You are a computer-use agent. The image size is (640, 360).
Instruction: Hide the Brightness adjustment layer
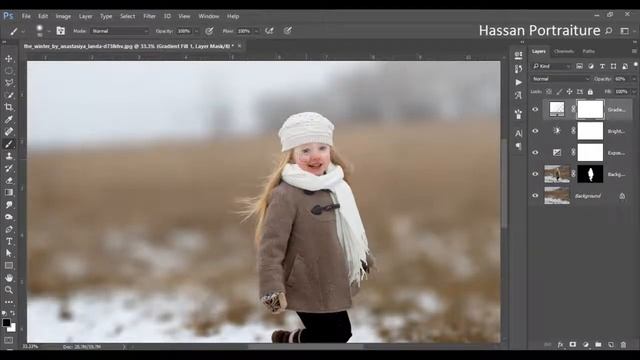535,131
